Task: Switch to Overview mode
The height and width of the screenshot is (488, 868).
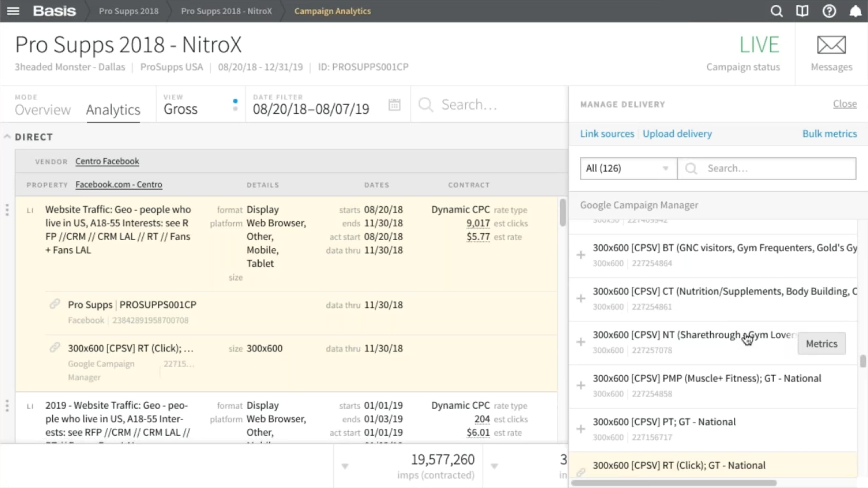Action: pos(43,109)
